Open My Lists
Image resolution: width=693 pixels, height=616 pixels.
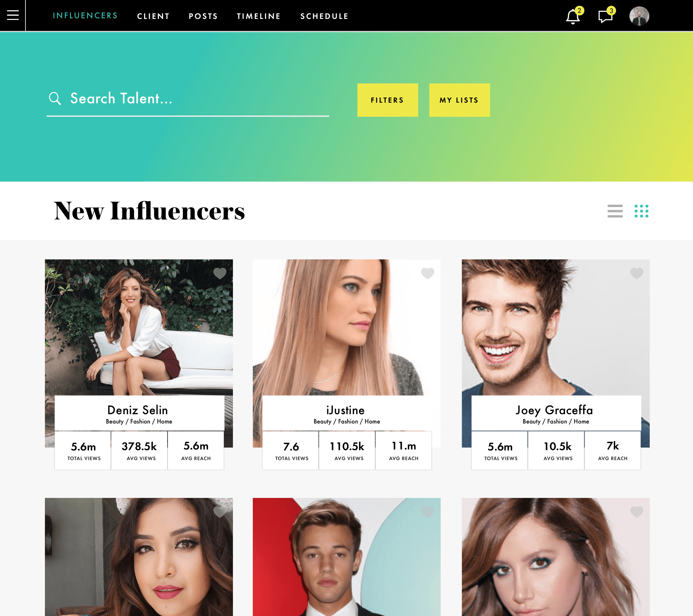pos(459,100)
